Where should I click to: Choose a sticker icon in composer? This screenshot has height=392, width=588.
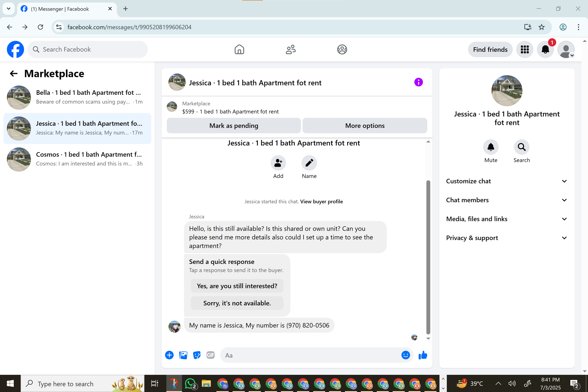(197, 355)
